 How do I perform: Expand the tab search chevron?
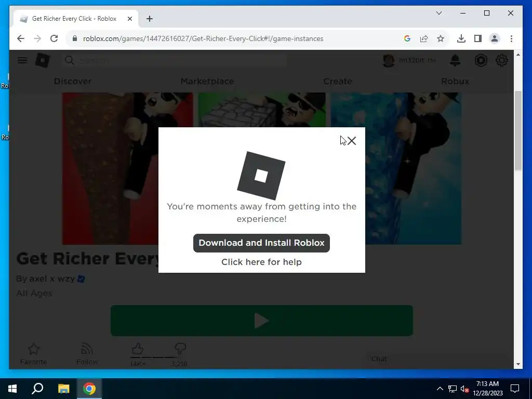point(438,13)
